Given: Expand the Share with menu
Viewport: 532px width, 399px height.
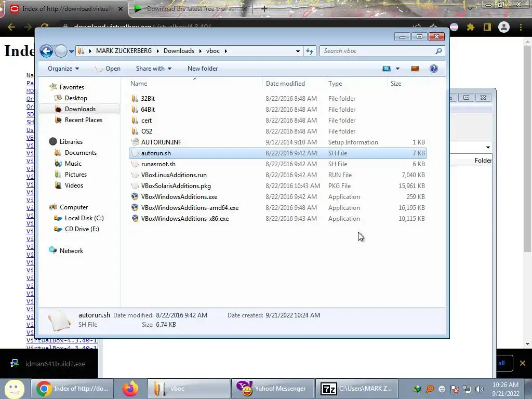Looking at the screenshot, I should 154,69.
